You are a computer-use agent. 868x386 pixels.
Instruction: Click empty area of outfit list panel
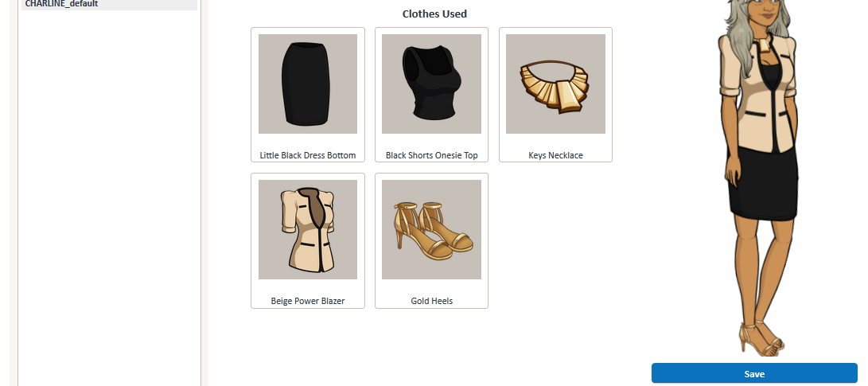point(110,194)
